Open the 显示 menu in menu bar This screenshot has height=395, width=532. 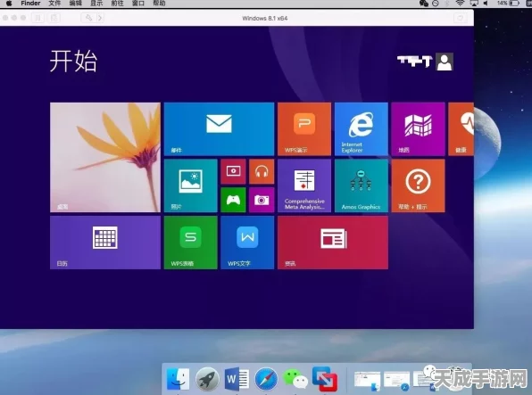[x=96, y=4]
